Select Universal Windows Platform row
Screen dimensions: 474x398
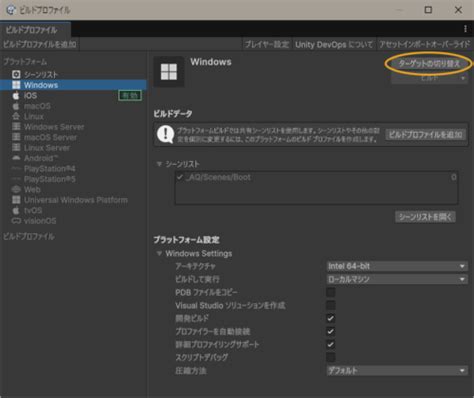[73, 200]
